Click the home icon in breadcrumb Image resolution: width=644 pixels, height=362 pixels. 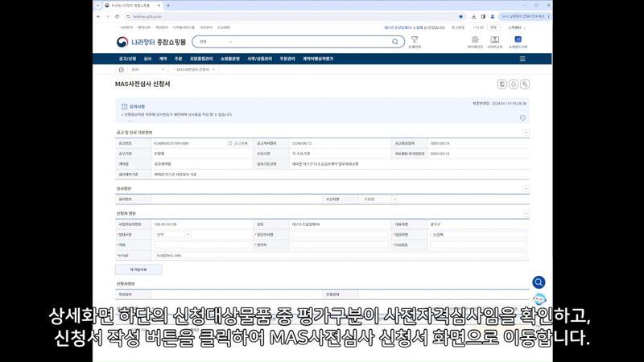pos(122,70)
